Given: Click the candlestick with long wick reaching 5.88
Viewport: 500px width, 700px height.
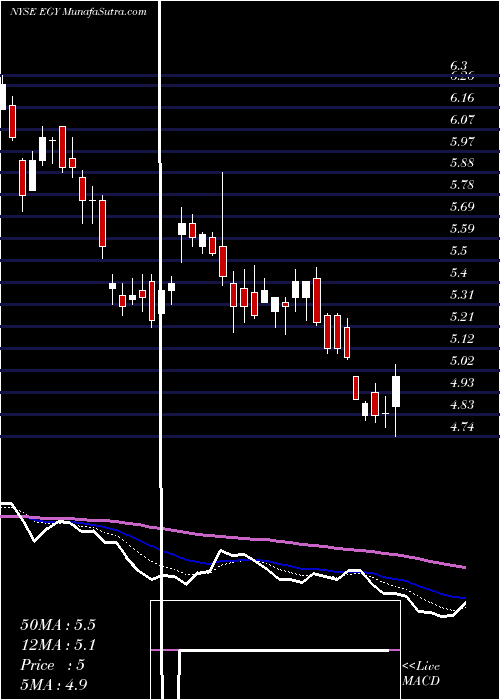Looking at the screenshot, I should tap(223, 229).
